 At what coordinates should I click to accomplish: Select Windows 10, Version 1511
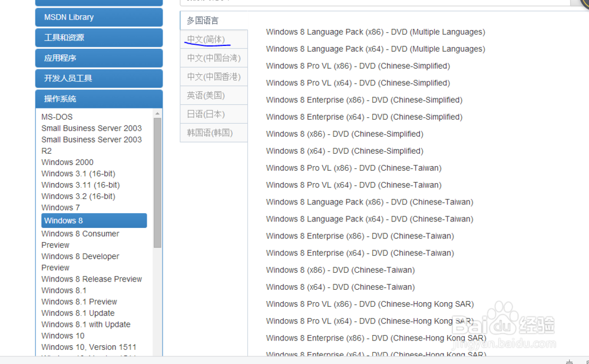89,347
